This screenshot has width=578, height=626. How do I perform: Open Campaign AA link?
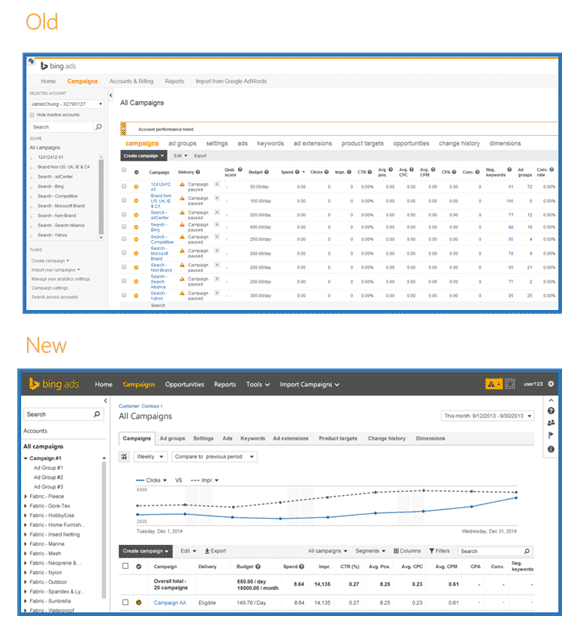tap(170, 602)
